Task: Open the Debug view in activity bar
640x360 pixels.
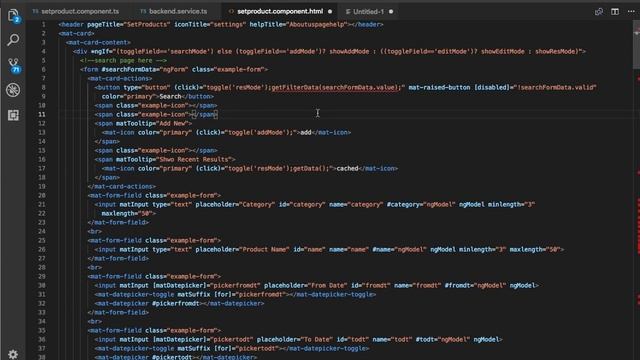Action: point(13,90)
